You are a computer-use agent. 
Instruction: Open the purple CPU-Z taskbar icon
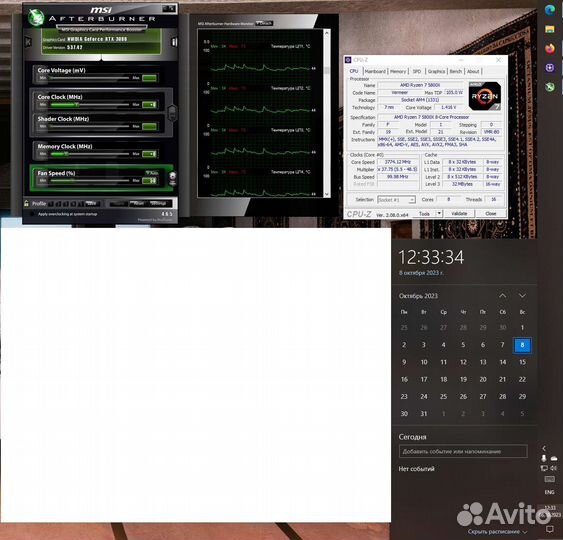click(550, 68)
